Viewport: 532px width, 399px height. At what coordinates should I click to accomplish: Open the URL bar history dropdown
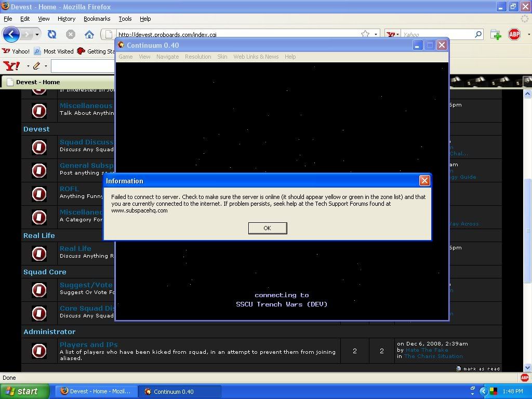click(x=376, y=34)
